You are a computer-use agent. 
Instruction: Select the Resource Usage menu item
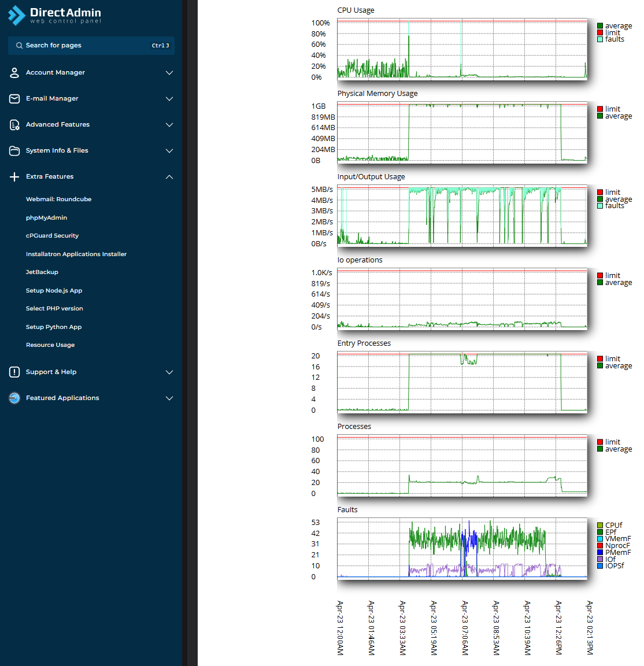tap(50, 345)
